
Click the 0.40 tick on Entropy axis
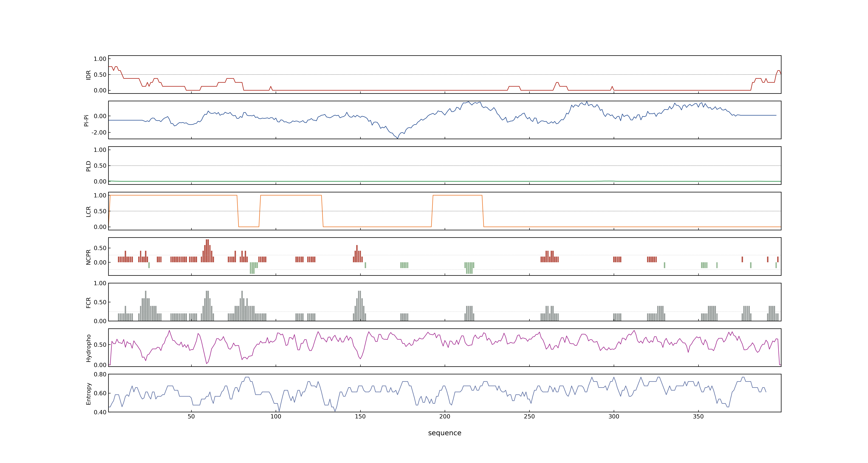tap(100, 412)
